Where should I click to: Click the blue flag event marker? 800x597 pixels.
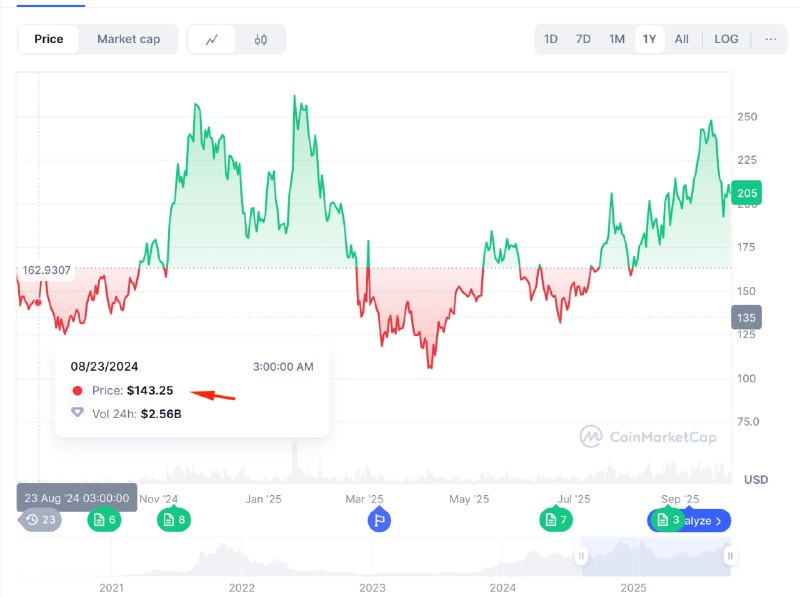pyautogui.click(x=378, y=520)
